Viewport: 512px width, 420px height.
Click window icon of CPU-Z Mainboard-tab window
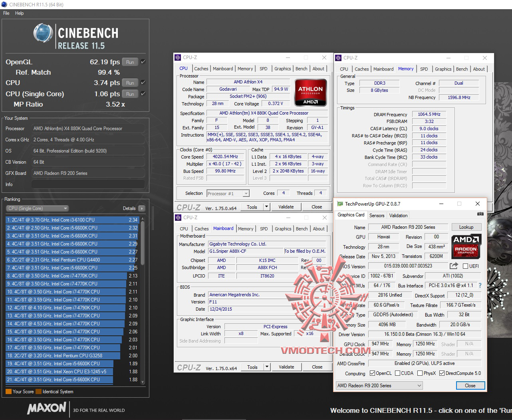click(178, 218)
